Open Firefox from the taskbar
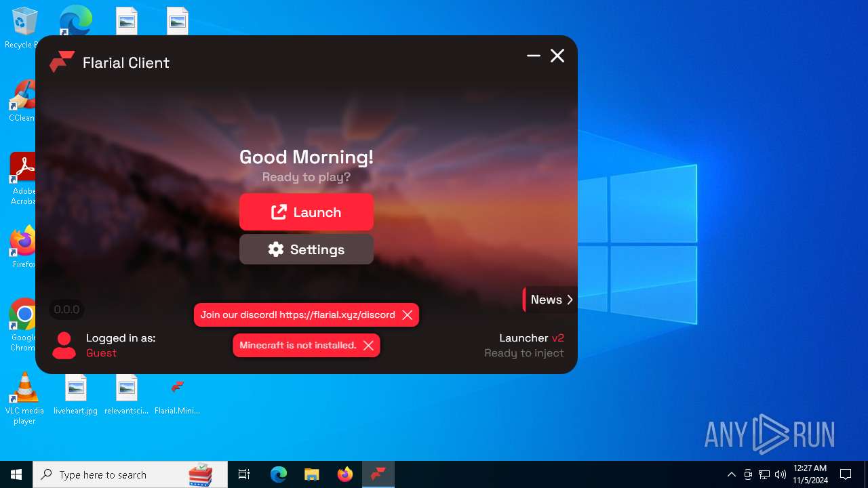This screenshot has height=488, width=868. tap(344, 474)
